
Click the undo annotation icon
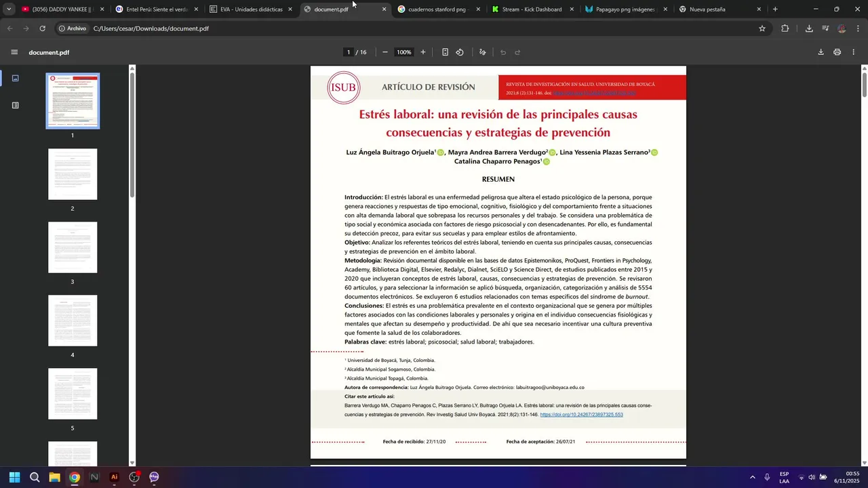click(503, 52)
